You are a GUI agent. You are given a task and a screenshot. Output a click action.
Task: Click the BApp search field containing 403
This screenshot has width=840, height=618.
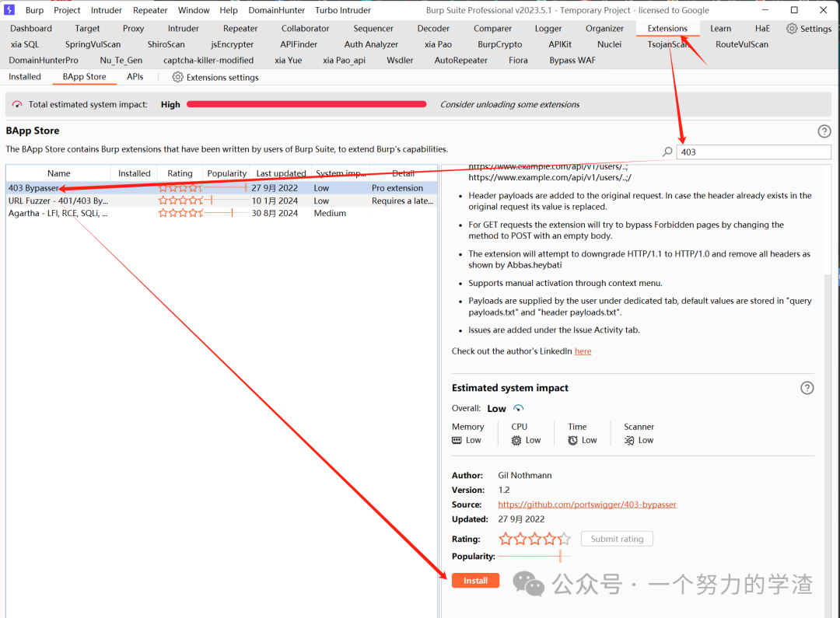click(754, 152)
